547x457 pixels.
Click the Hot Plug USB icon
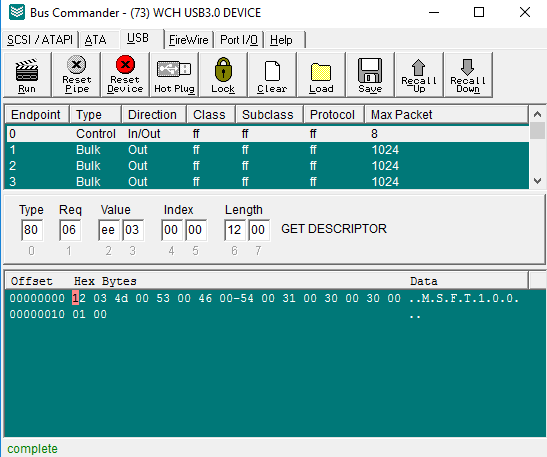[174, 69]
